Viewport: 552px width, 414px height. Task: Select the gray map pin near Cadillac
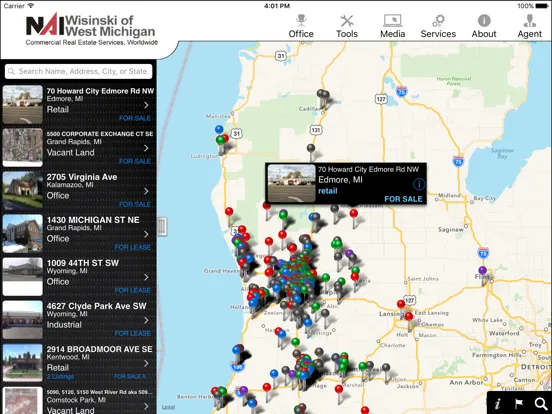pyautogui.click(x=323, y=94)
